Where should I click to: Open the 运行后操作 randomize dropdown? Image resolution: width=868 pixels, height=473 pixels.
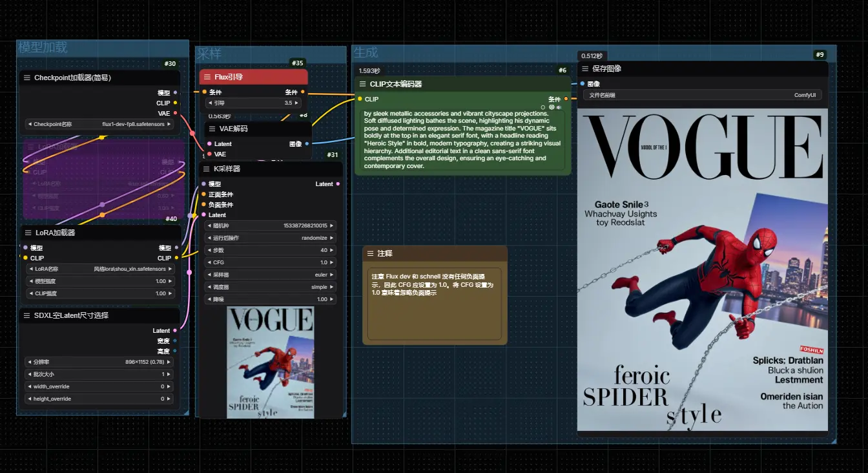(271, 238)
